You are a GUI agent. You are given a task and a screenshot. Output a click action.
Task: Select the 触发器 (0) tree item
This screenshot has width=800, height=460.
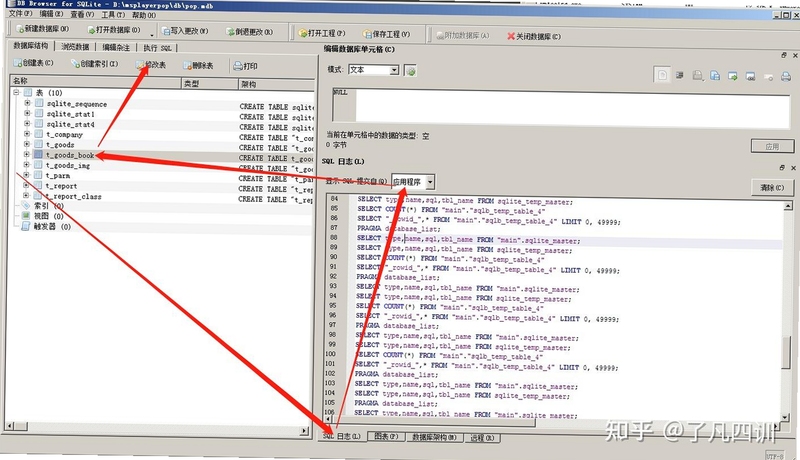click(x=52, y=226)
